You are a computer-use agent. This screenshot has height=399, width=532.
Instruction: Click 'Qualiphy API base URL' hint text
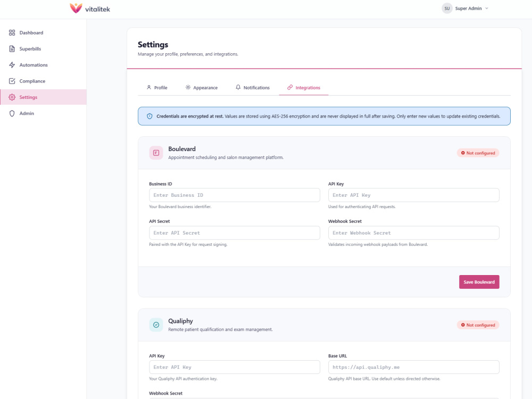tap(384, 379)
